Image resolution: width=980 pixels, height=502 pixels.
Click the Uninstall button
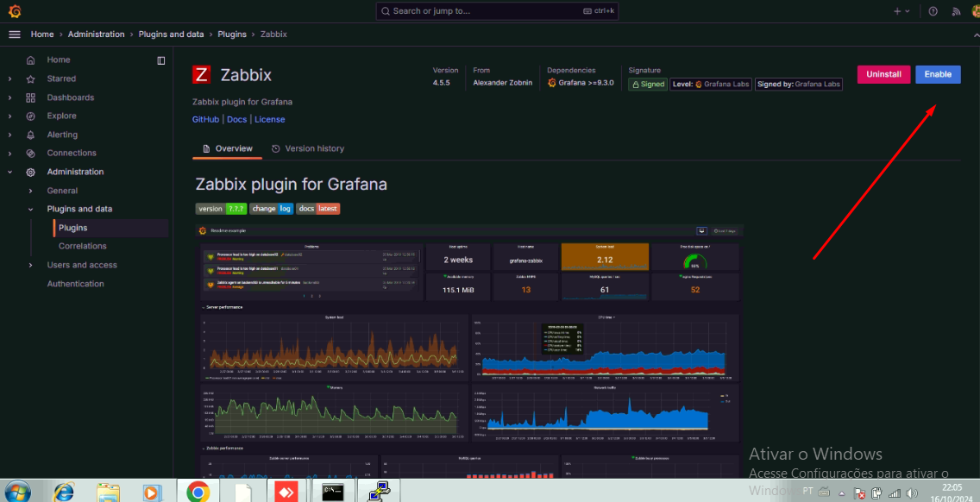(883, 74)
